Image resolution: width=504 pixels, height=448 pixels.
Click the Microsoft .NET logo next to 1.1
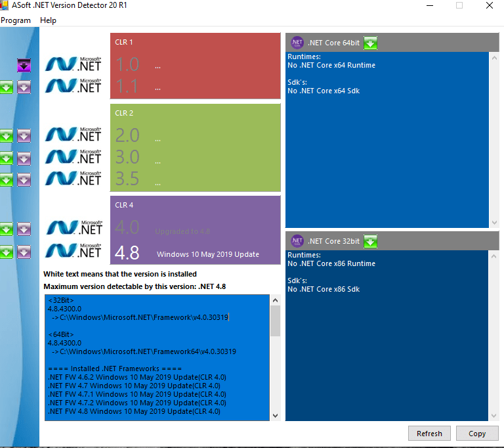tap(73, 85)
